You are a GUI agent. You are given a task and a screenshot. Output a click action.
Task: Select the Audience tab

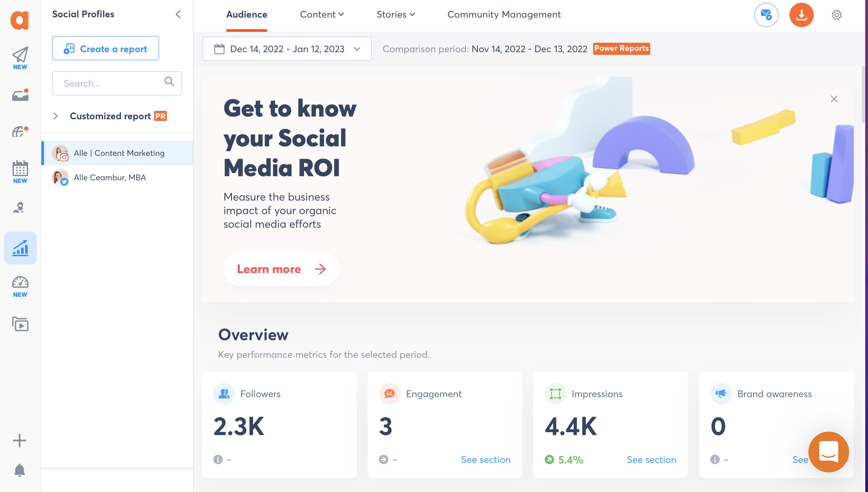(246, 14)
